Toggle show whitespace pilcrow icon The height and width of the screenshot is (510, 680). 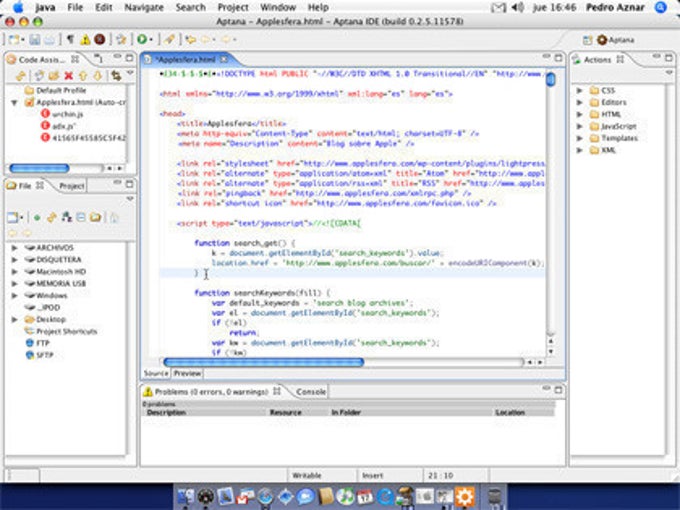pyautogui.click(x=70, y=40)
